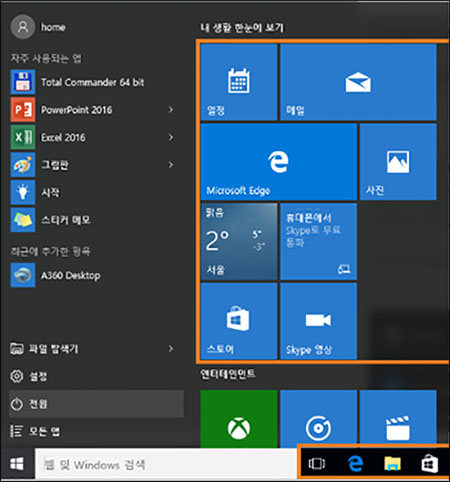Open the 서울 weather tile
The height and width of the screenshot is (482, 450).
pyautogui.click(x=239, y=241)
